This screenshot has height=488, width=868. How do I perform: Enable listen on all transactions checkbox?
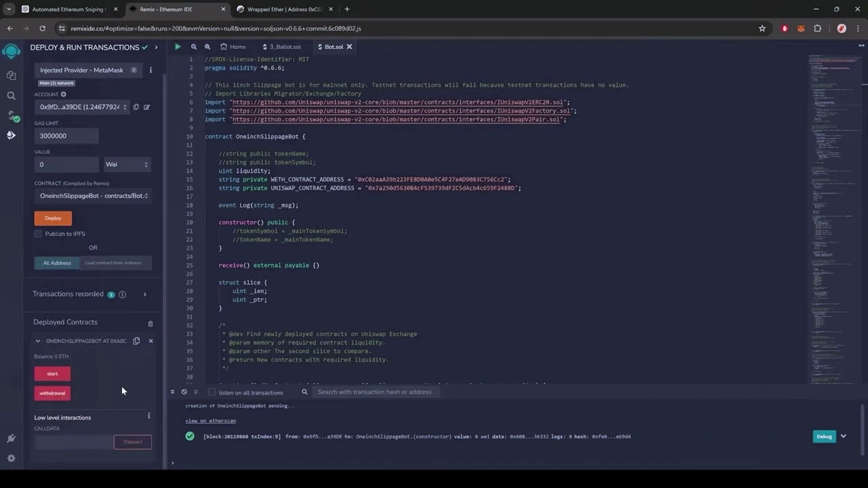click(x=212, y=392)
